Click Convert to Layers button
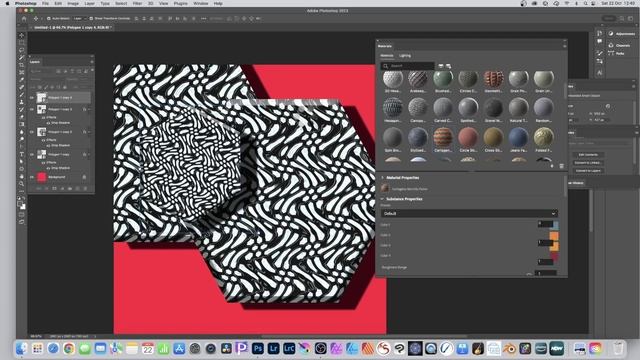This screenshot has height=360, width=640. [588, 171]
